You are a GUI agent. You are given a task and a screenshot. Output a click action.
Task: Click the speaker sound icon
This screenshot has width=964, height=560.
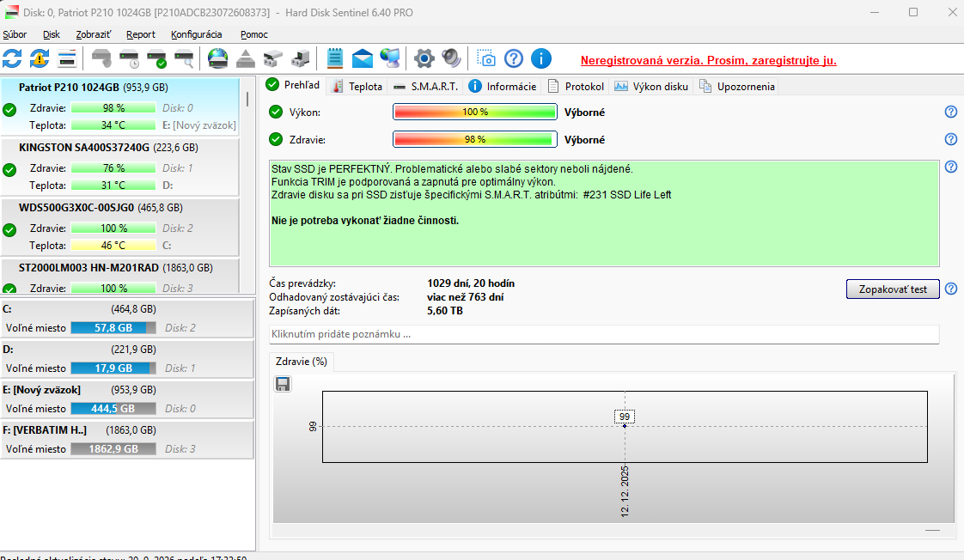451,59
